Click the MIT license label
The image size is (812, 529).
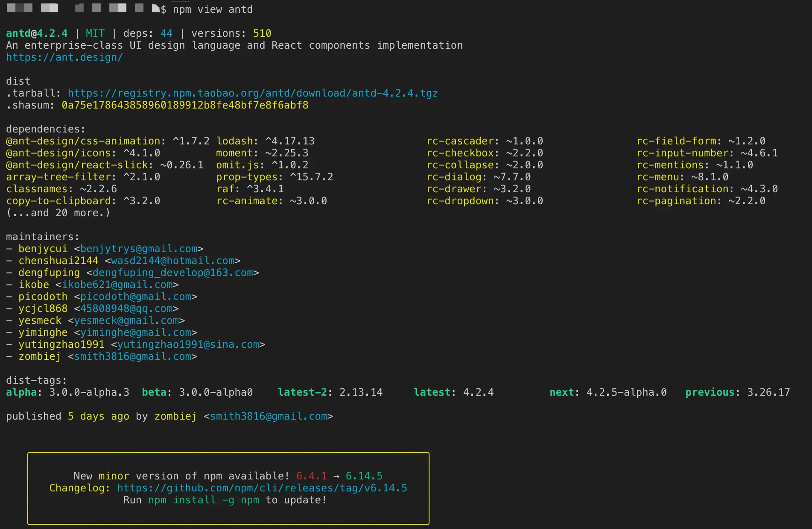95,33
